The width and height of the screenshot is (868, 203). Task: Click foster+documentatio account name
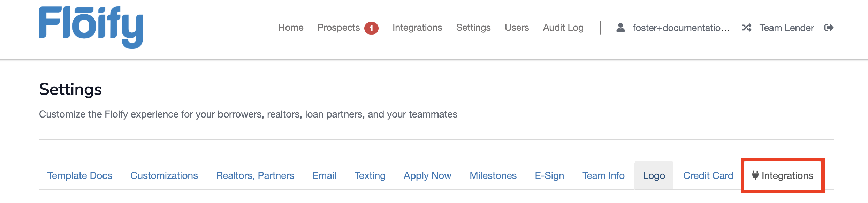click(682, 28)
